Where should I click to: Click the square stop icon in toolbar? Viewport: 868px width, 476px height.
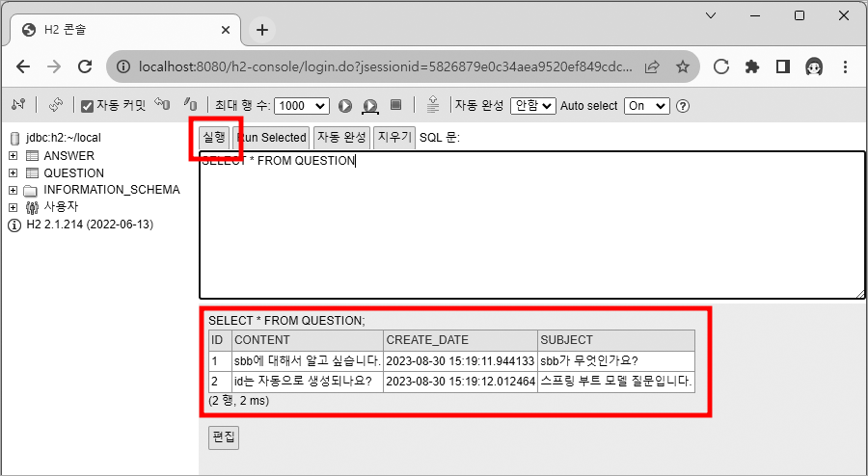(395, 105)
